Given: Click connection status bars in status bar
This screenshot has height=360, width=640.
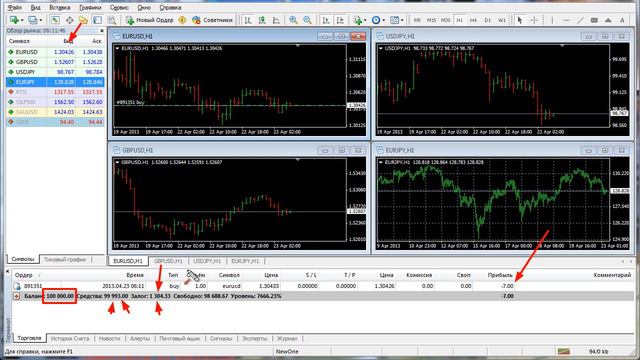Looking at the screenshot, I should pyautogui.click(x=564, y=351).
